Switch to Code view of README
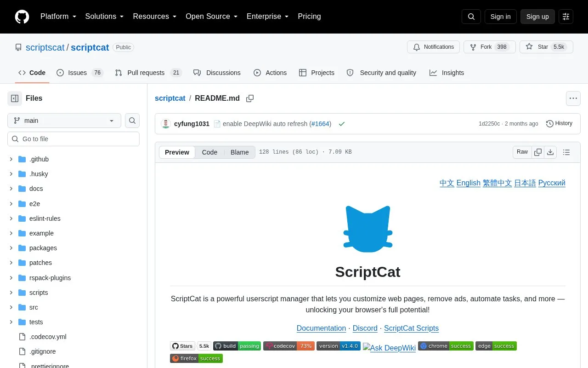 coord(209,152)
